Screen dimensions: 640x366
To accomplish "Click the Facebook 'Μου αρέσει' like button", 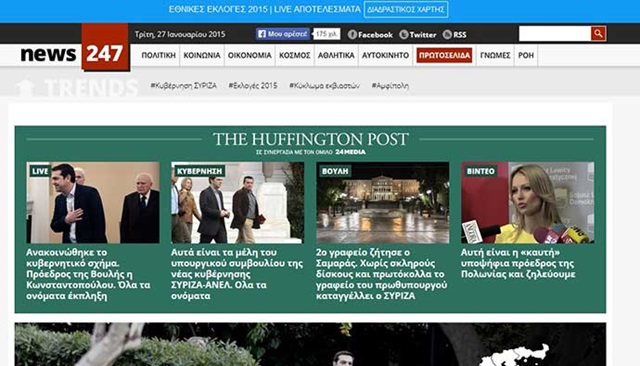I will [283, 34].
